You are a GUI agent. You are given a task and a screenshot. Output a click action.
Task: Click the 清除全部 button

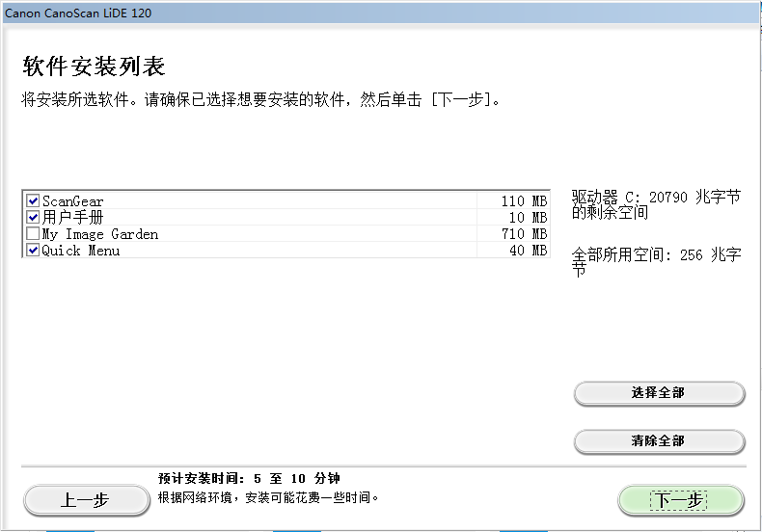(x=659, y=440)
